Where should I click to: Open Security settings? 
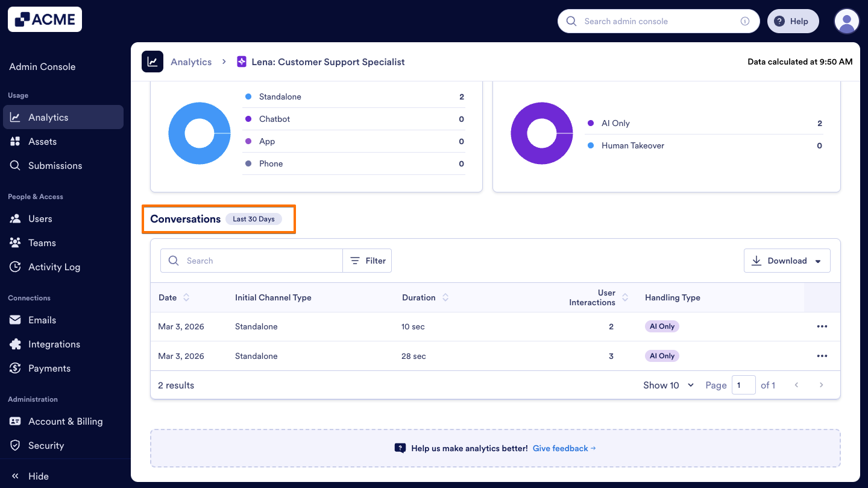(x=46, y=445)
